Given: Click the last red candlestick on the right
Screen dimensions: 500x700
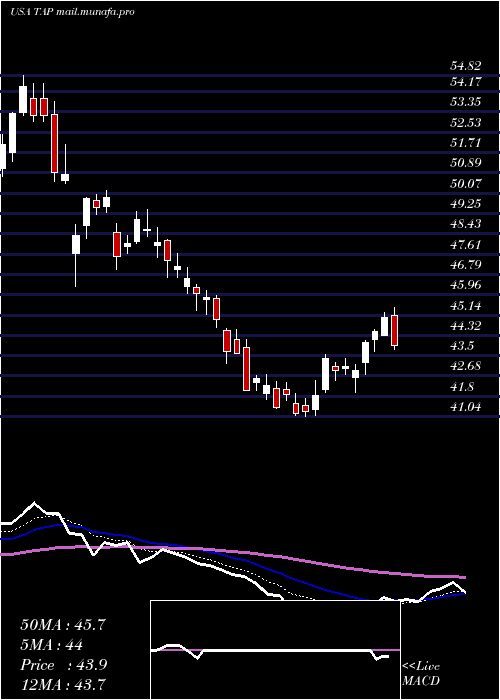Looking at the screenshot, I should [394, 330].
